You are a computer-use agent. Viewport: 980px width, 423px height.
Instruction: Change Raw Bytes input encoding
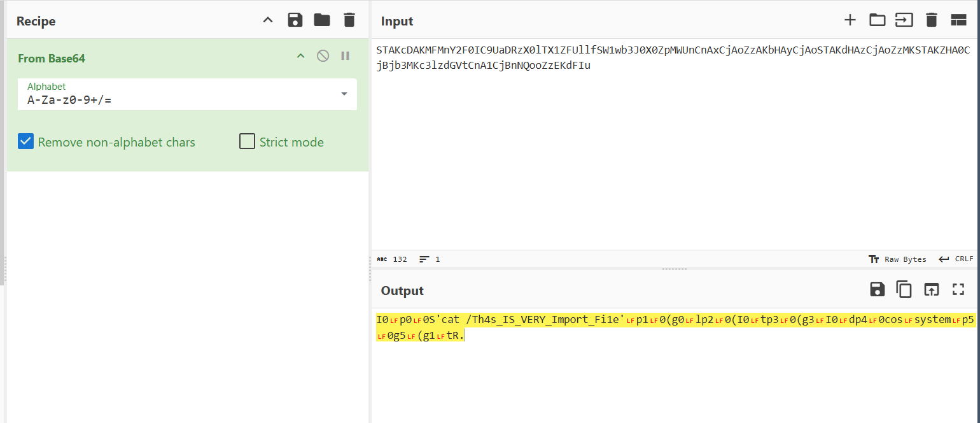[x=897, y=259]
